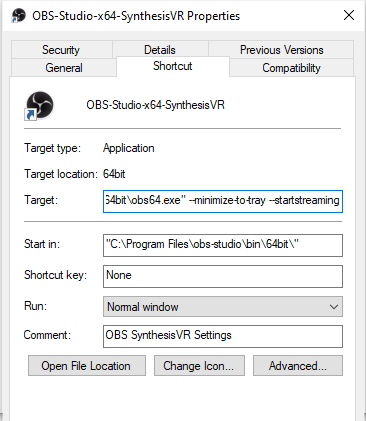The image size is (366, 421).
Task: Click the large OBS shortcut icon
Action: click(39, 105)
